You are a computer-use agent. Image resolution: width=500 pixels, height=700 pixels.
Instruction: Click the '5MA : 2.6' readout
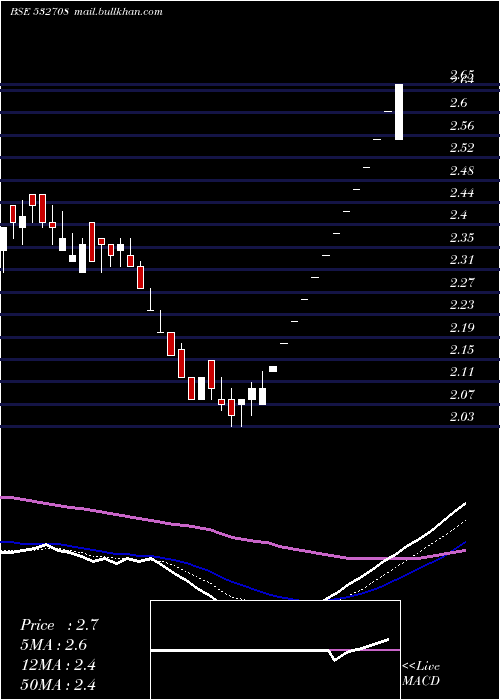click(54, 645)
